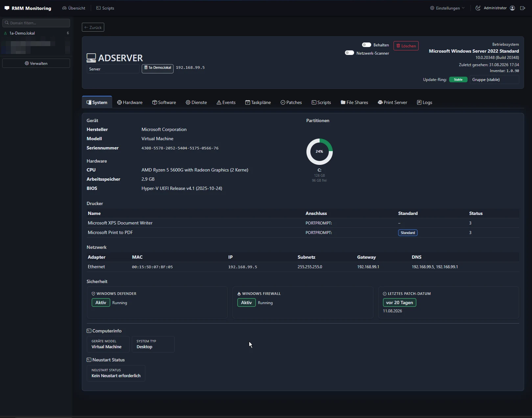Screen dimensions: 532x418
Task: Switch to the Taskpläne tab
Action: click(x=258, y=102)
